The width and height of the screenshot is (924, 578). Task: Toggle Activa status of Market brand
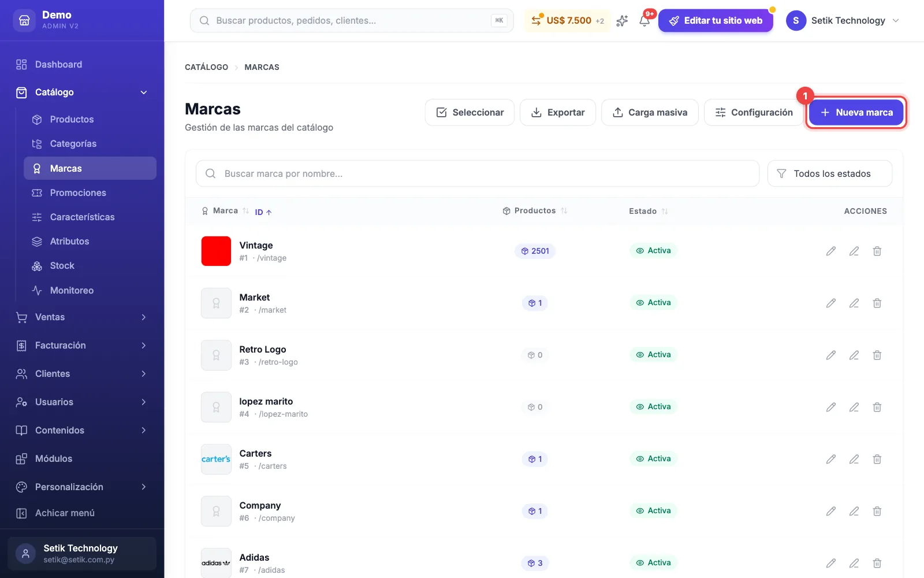pos(653,303)
